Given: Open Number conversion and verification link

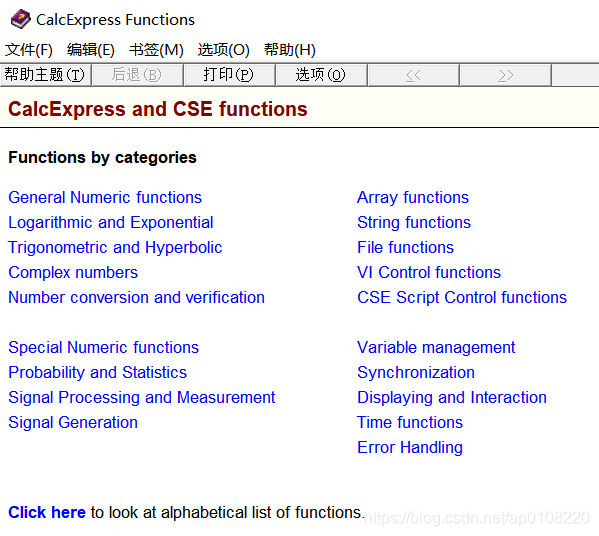Looking at the screenshot, I should click(136, 298).
